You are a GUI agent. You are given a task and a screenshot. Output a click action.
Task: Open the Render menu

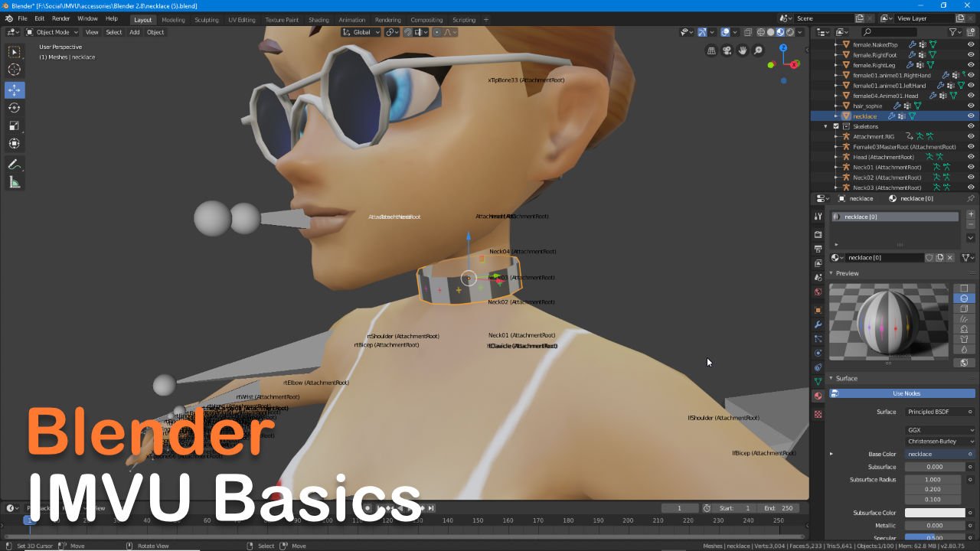click(x=60, y=18)
